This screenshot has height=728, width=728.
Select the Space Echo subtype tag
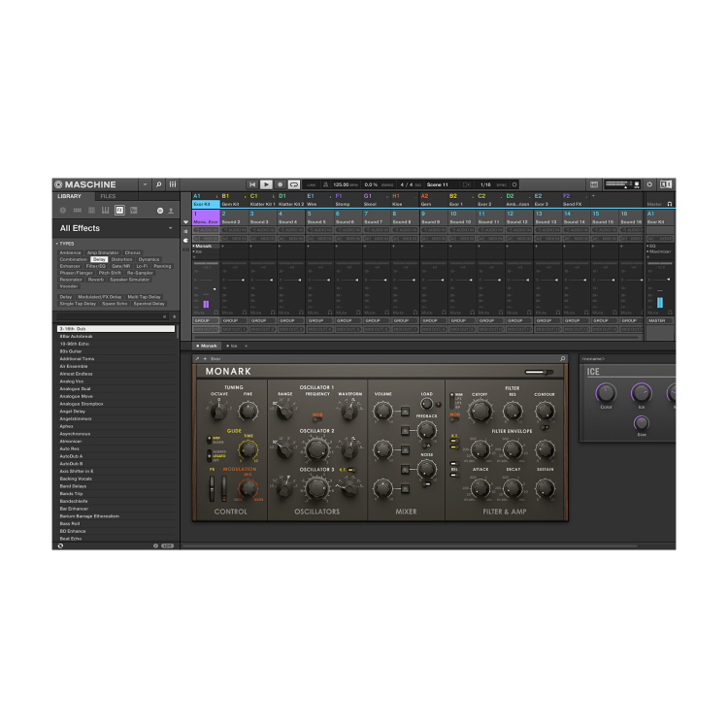115,304
